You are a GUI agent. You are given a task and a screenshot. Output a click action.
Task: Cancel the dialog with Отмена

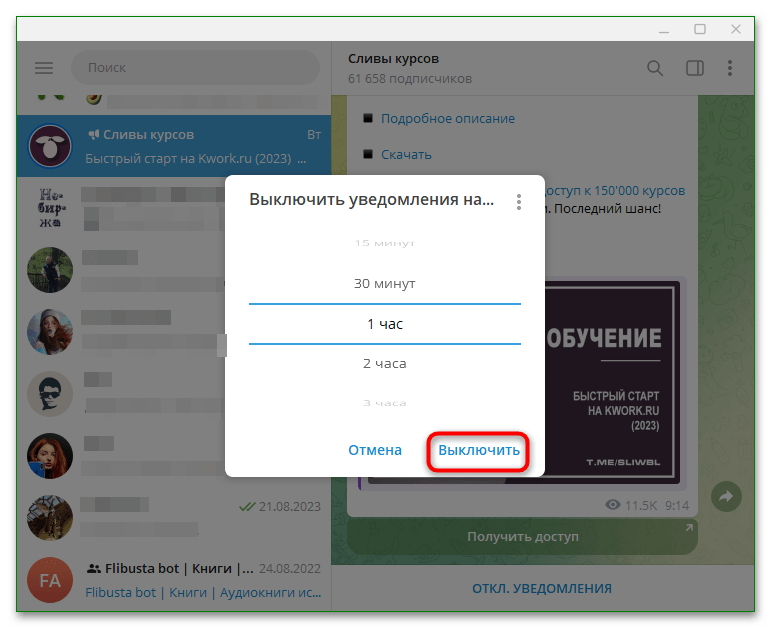coord(375,450)
